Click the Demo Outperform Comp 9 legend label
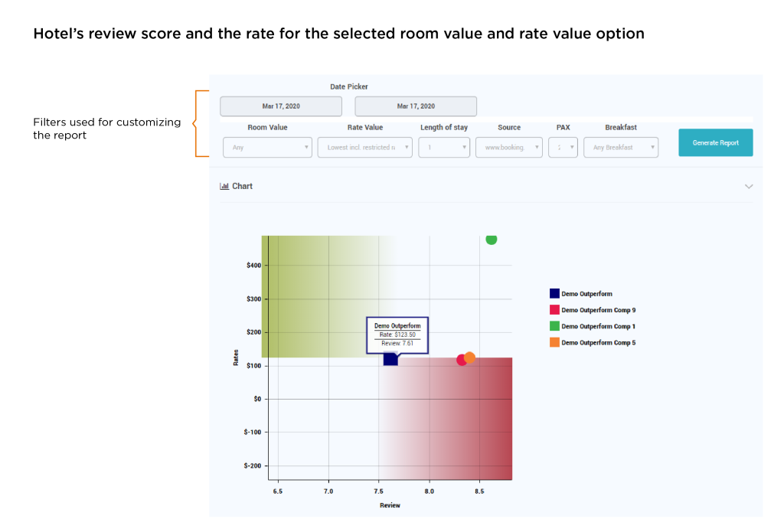Image resolution: width=784 pixels, height=532 pixels. [599, 310]
